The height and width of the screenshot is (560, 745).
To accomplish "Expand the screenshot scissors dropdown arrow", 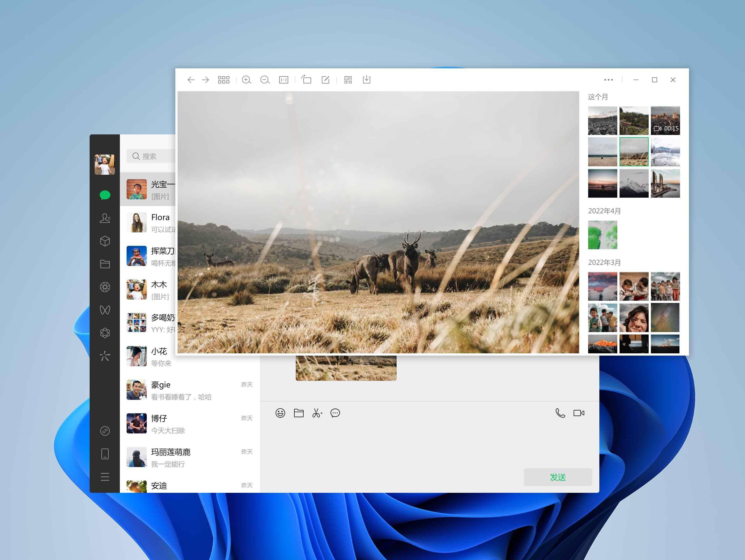I will (x=322, y=414).
